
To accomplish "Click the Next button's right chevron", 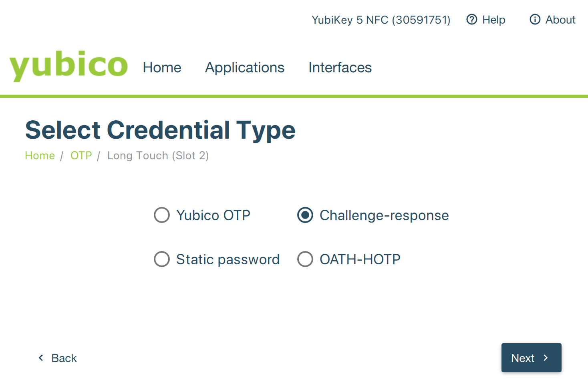I will [546, 358].
